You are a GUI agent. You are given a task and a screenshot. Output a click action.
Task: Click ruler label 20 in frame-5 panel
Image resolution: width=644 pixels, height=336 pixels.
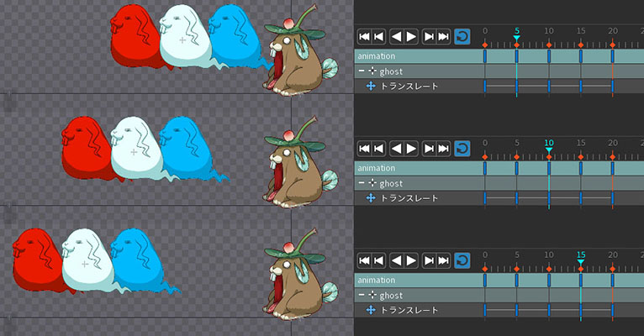click(x=613, y=31)
